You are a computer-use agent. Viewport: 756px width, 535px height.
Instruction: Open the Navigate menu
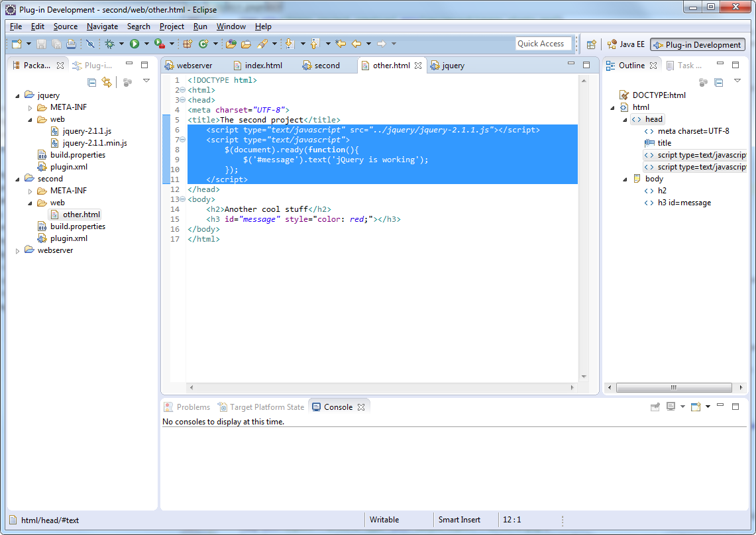[x=102, y=26]
